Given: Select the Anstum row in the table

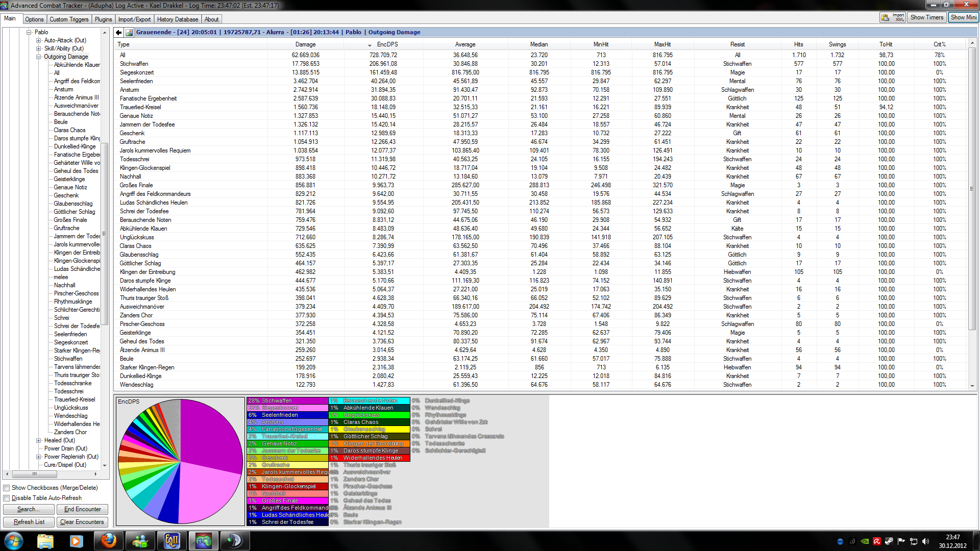Looking at the screenshot, I should point(541,90).
